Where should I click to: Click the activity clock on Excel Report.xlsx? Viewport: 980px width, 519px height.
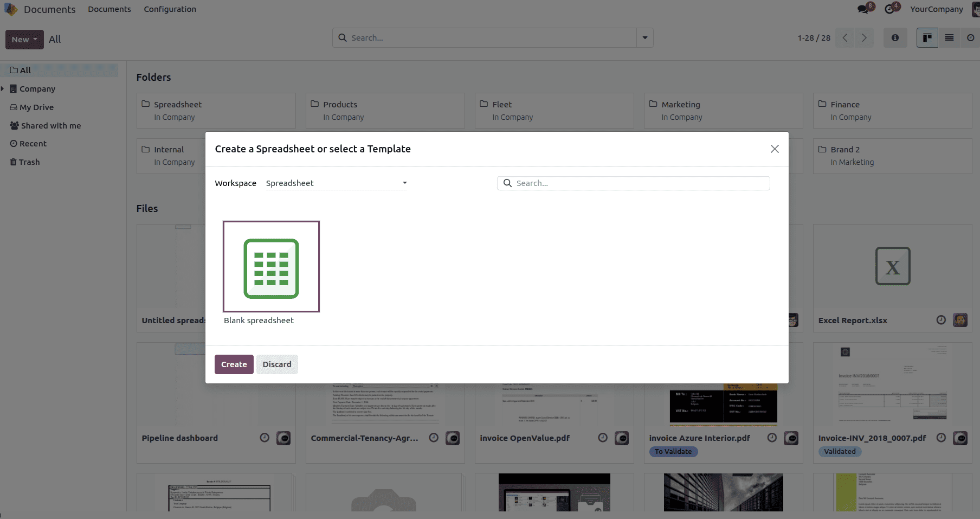941,320
